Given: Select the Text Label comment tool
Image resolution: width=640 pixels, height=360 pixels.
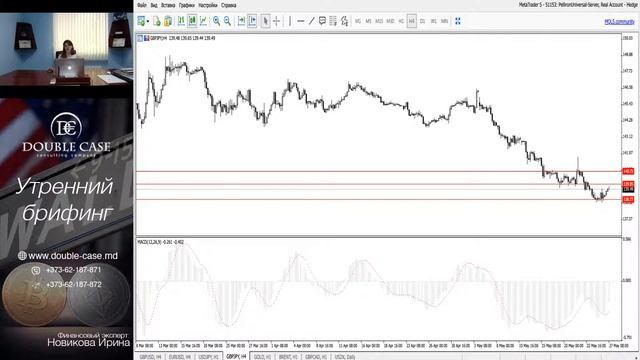Looking at the screenshot, I should 322,21.
